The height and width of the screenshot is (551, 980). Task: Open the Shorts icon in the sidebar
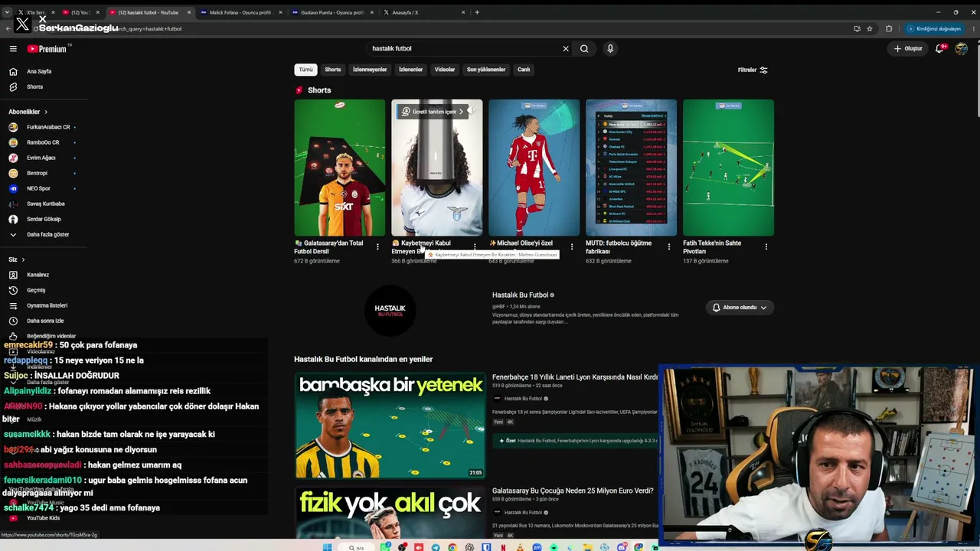(13, 86)
